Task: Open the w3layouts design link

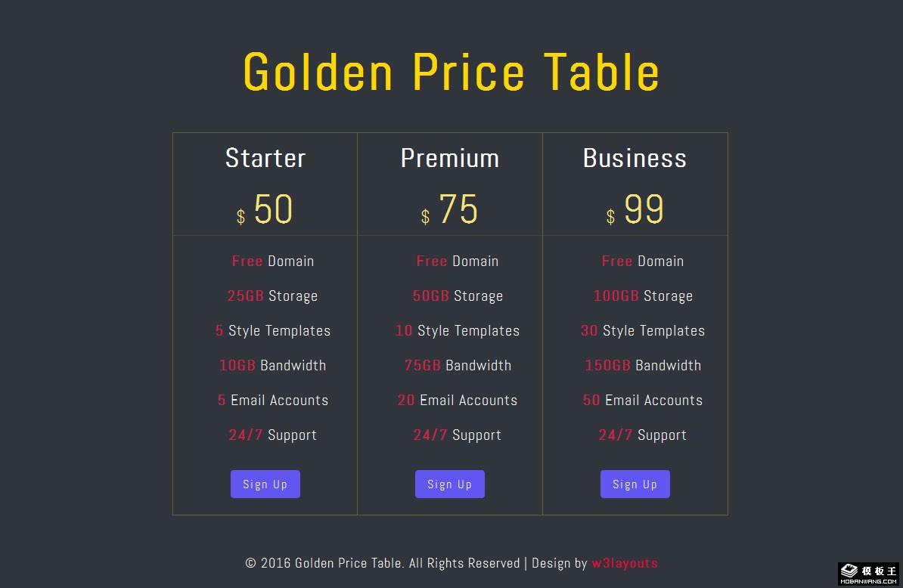Action: [625, 563]
